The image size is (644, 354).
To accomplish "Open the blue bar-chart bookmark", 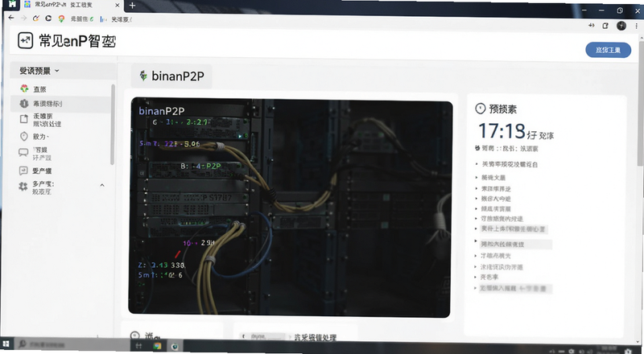I will [x=103, y=19].
